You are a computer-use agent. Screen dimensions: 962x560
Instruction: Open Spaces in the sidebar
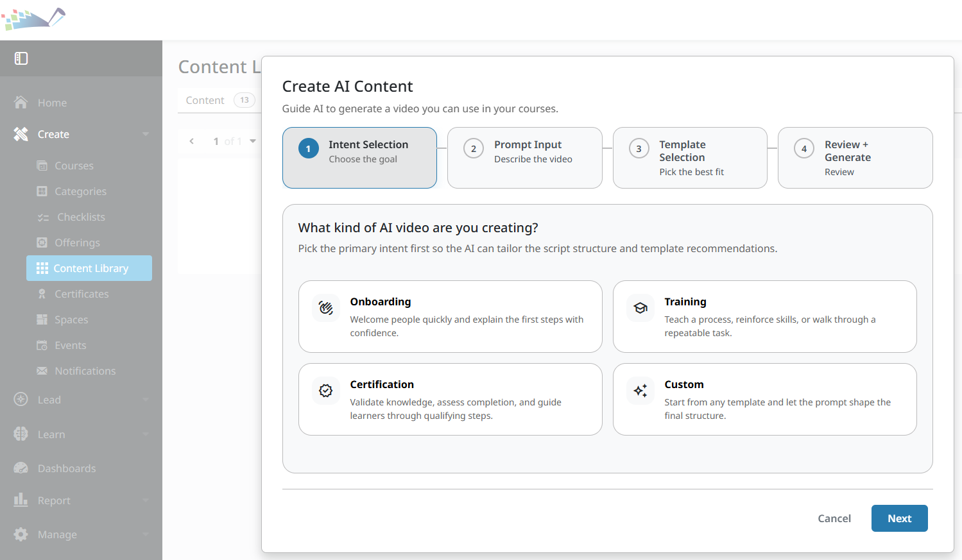click(x=71, y=319)
